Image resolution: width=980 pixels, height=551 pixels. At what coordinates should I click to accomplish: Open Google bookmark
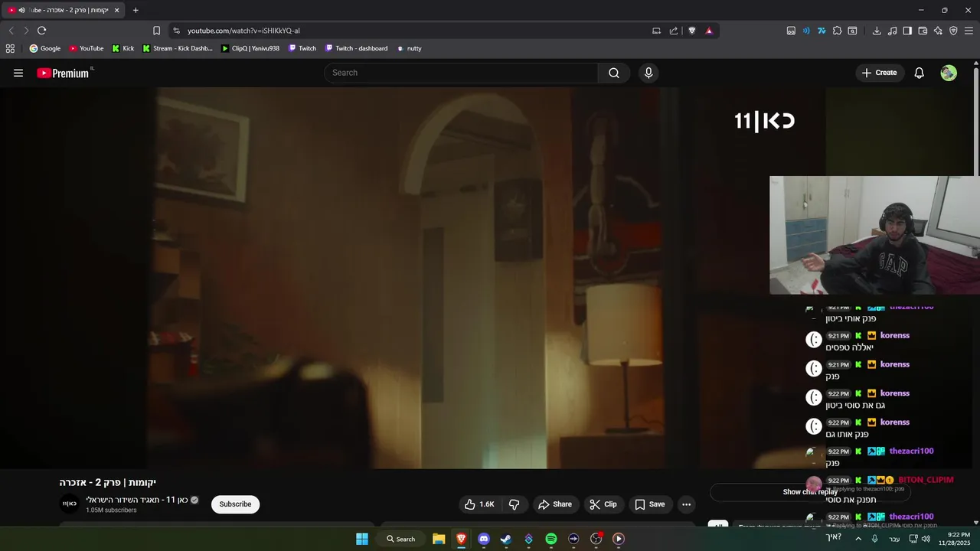click(44, 48)
